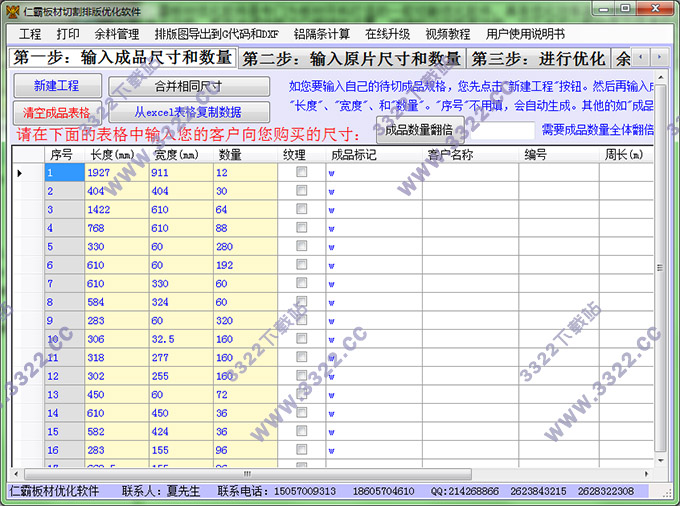Click the 成品标记 column header

(x=374, y=154)
